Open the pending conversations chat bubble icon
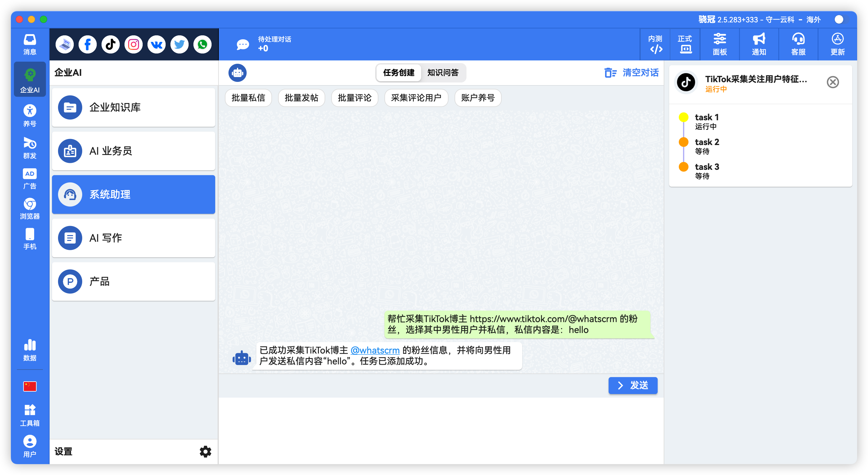The height and width of the screenshot is (475, 868). (x=243, y=44)
